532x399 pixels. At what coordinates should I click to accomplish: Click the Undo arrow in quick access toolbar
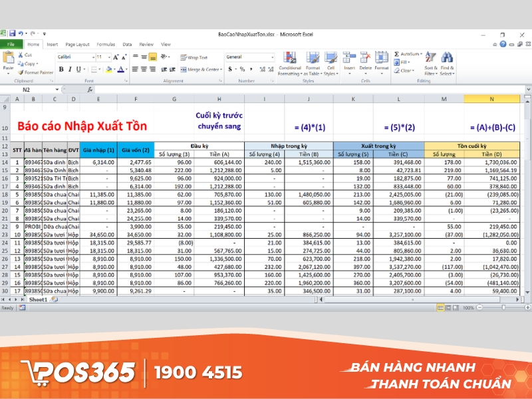coord(21,33)
